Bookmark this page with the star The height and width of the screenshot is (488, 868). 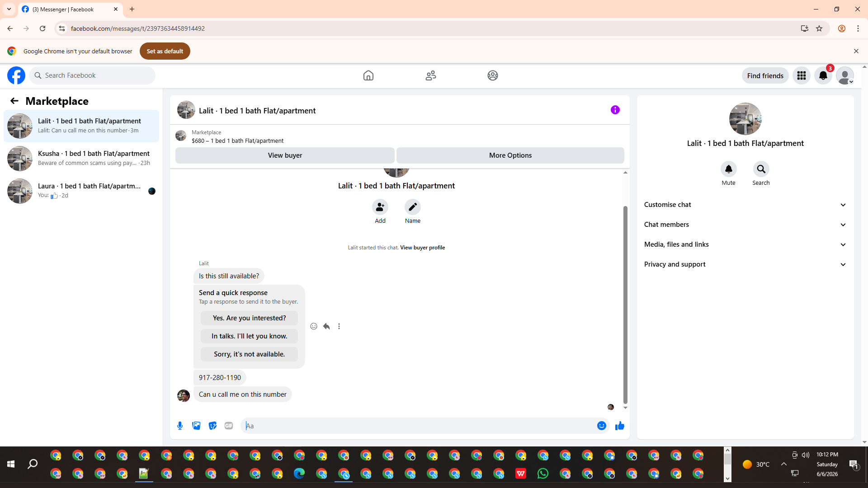pos(819,28)
